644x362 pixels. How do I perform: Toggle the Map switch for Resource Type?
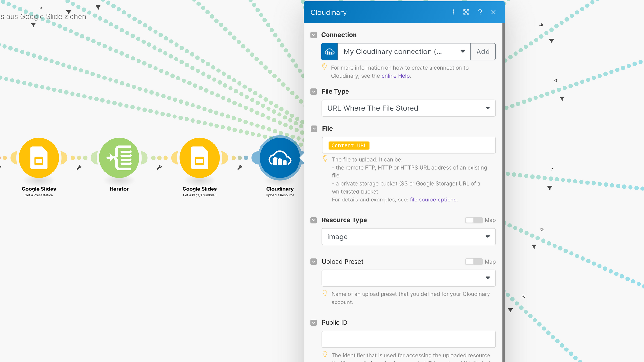(474, 220)
